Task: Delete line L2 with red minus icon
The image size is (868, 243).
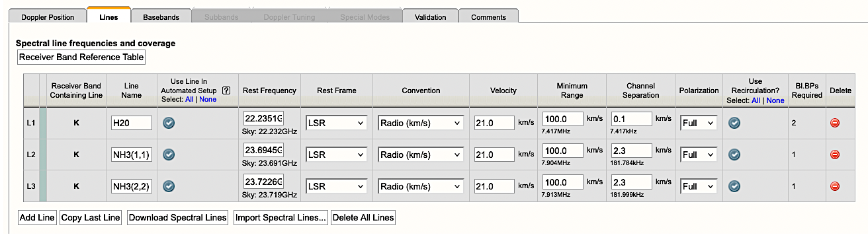Action: pos(835,155)
